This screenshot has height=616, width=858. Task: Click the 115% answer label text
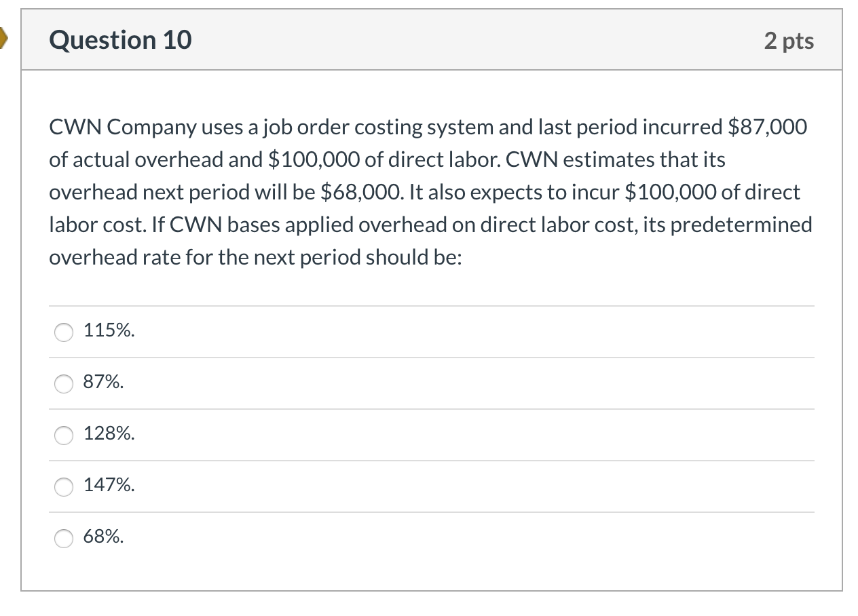tap(109, 330)
